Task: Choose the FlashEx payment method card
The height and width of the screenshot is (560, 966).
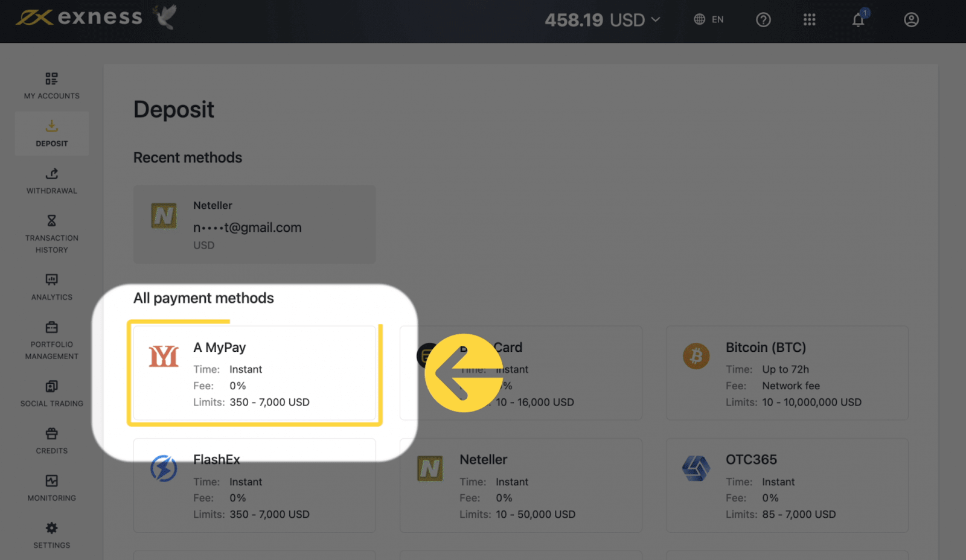Action: (x=254, y=485)
